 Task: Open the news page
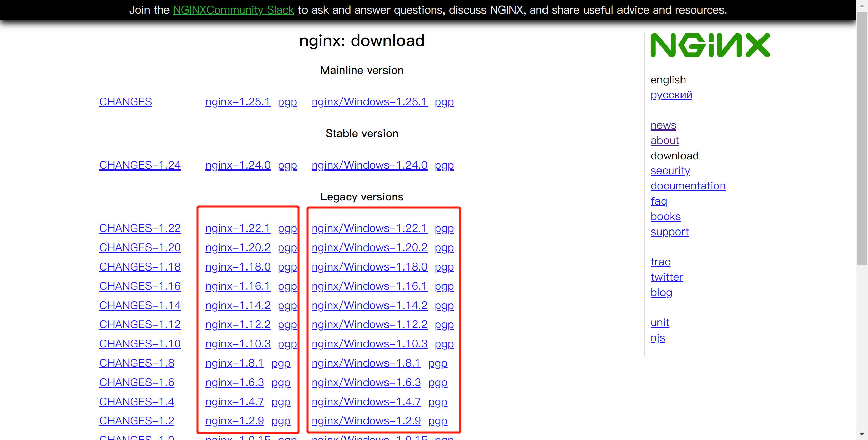663,125
